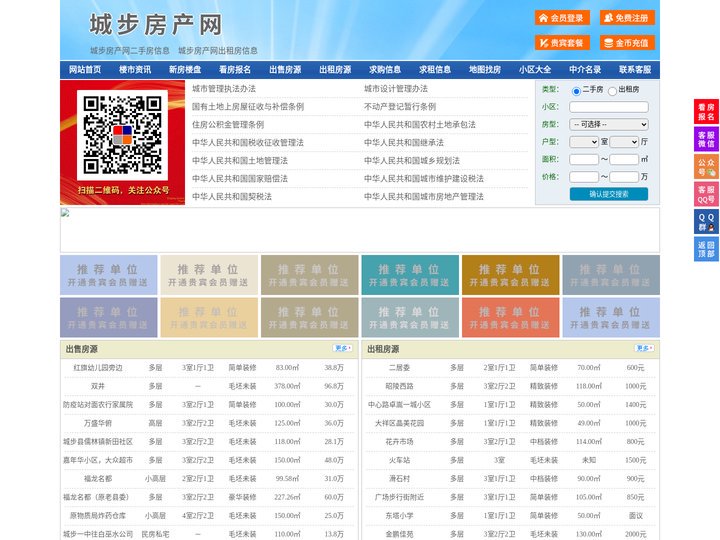This screenshot has height=540, width=720.
Task: Select the 出租房 radio button
Action: point(612,91)
